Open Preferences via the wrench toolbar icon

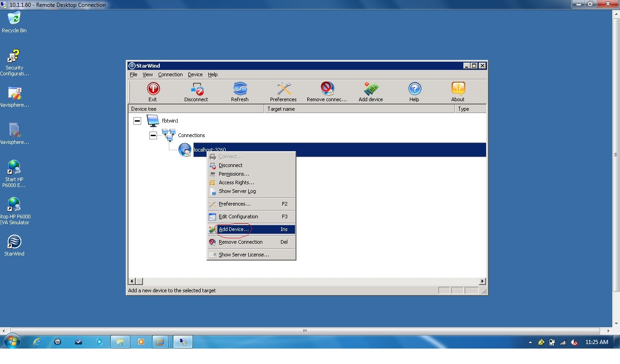[x=283, y=91]
